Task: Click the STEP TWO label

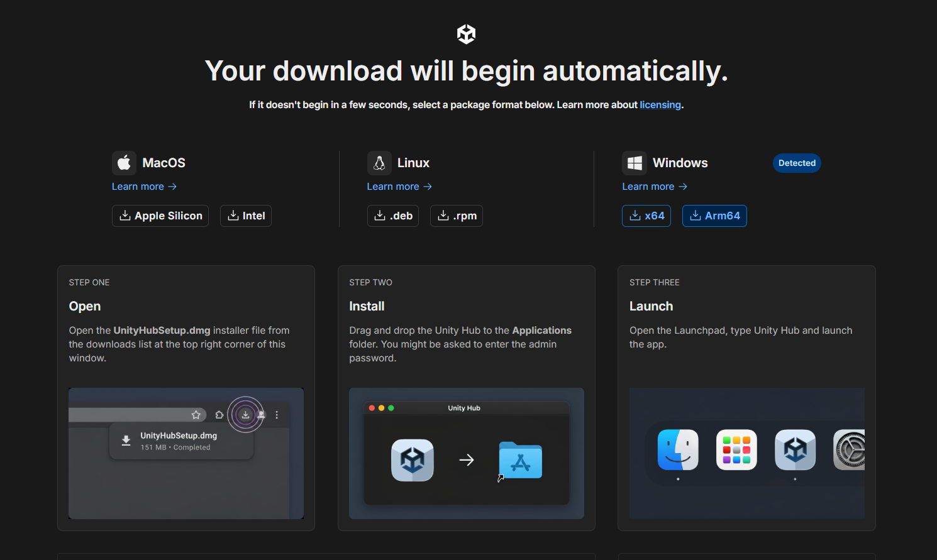Action: click(x=371, y=282)
